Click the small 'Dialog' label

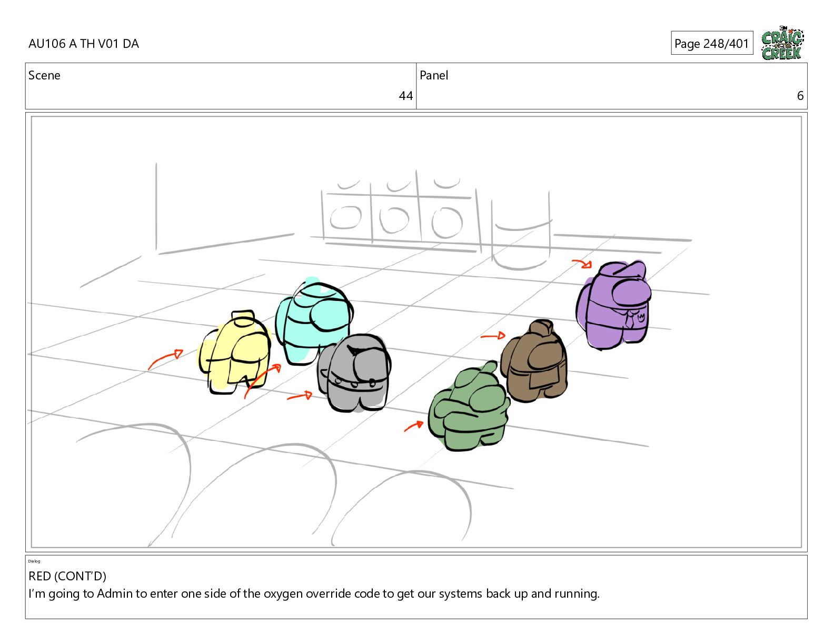coord(34,561)
